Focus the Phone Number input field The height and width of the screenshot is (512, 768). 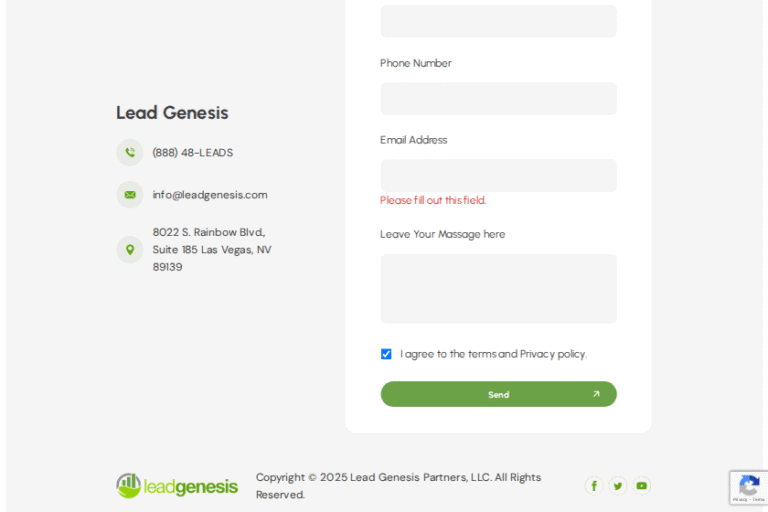click(498, 99)
